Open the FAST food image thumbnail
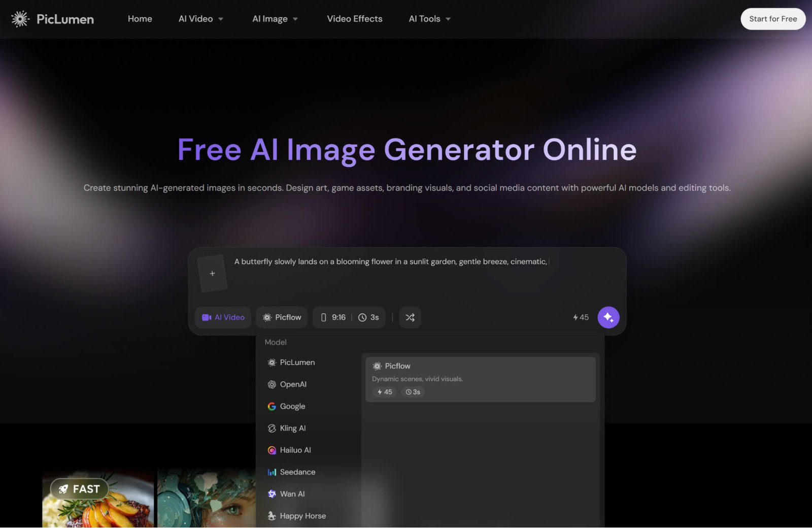Screen dimensions: 812x528 pos(98,499)
